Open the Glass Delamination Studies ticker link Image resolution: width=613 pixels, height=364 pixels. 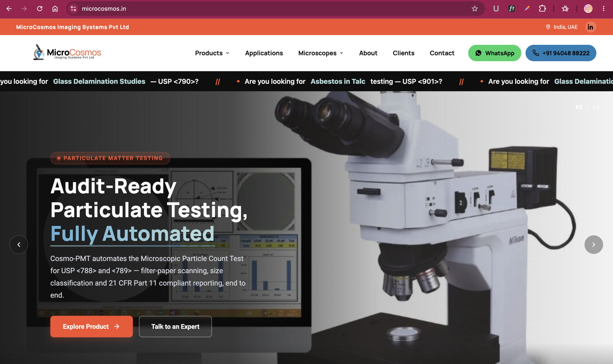[x=99, y=82]
